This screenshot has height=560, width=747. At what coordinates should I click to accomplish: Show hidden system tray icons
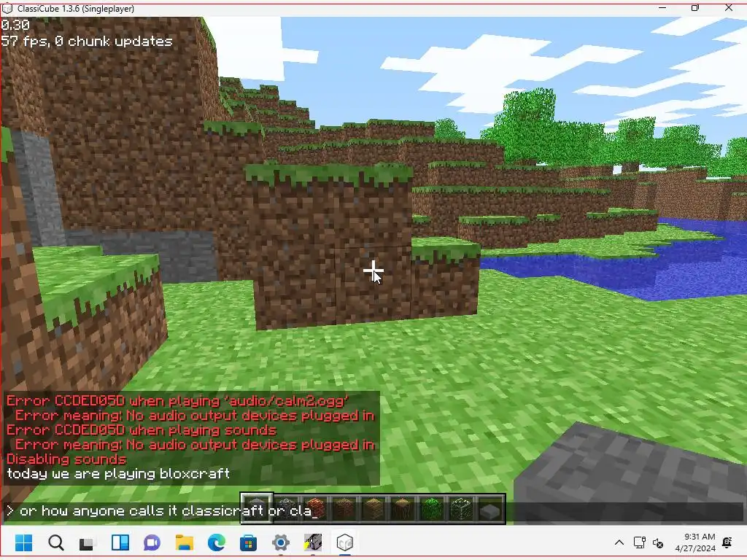pos(619,542)
